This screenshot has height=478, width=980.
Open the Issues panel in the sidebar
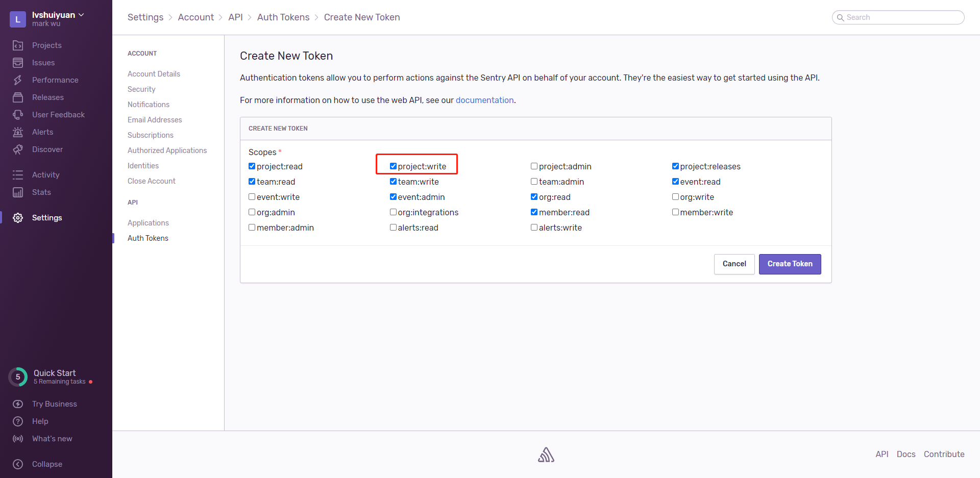(x=43, y=62)
